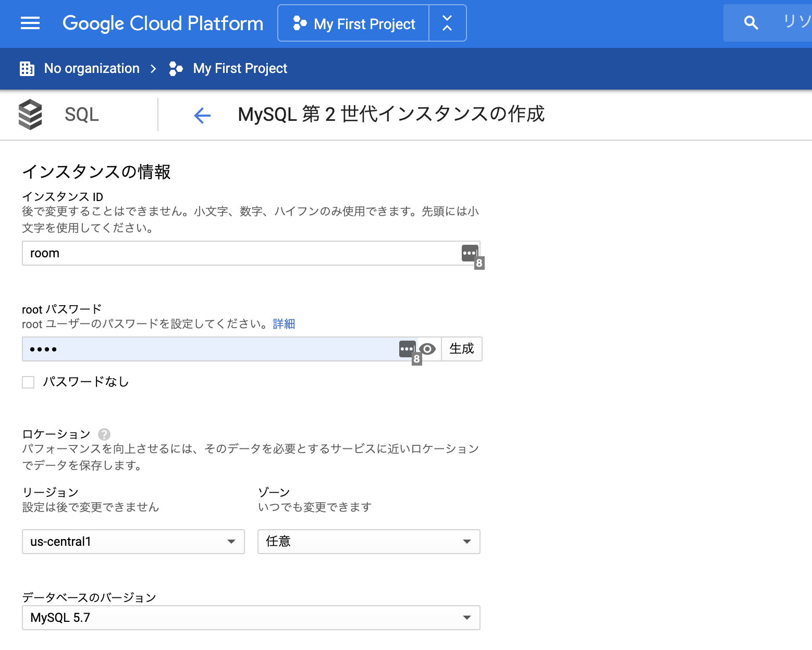The height and width of the screenshot is (650, 812).
Task: Click the Google Cloud Platform logo text
Action: click(x=163, y=23)
